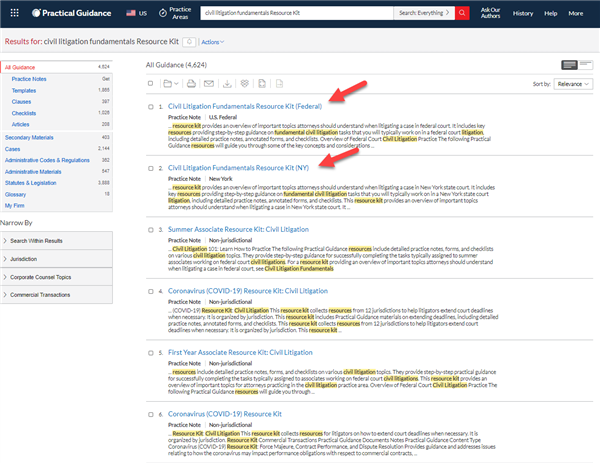Screen dimensions: 600x463
Task: Select Practice Notes category
Action: (x=29, y=79)
